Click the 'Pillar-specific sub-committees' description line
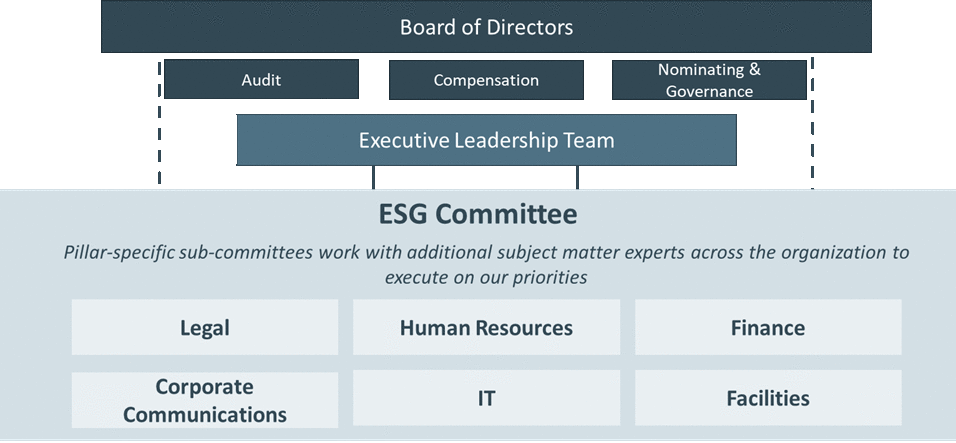The height and width of the screenshot is (443, 956). (x=486, y=252)
